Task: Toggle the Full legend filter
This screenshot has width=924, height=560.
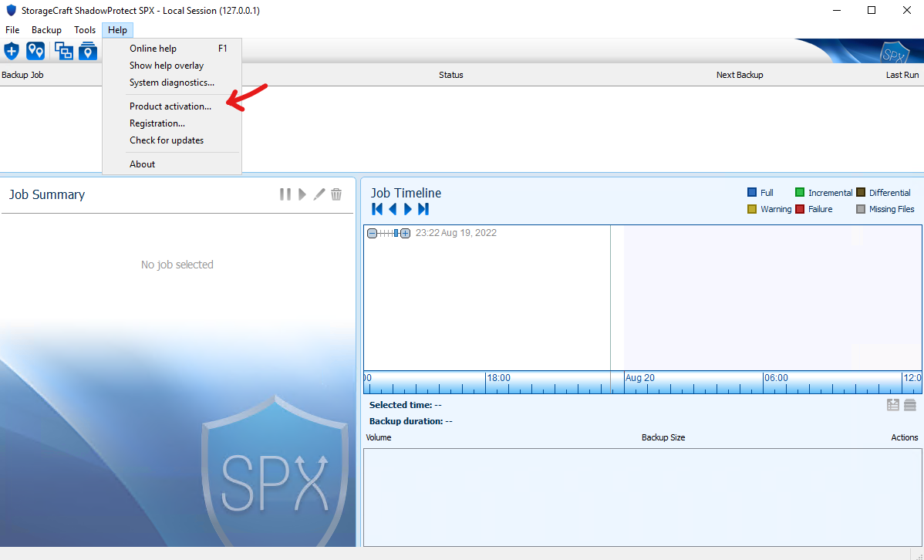Action: (x=750, y=192)
